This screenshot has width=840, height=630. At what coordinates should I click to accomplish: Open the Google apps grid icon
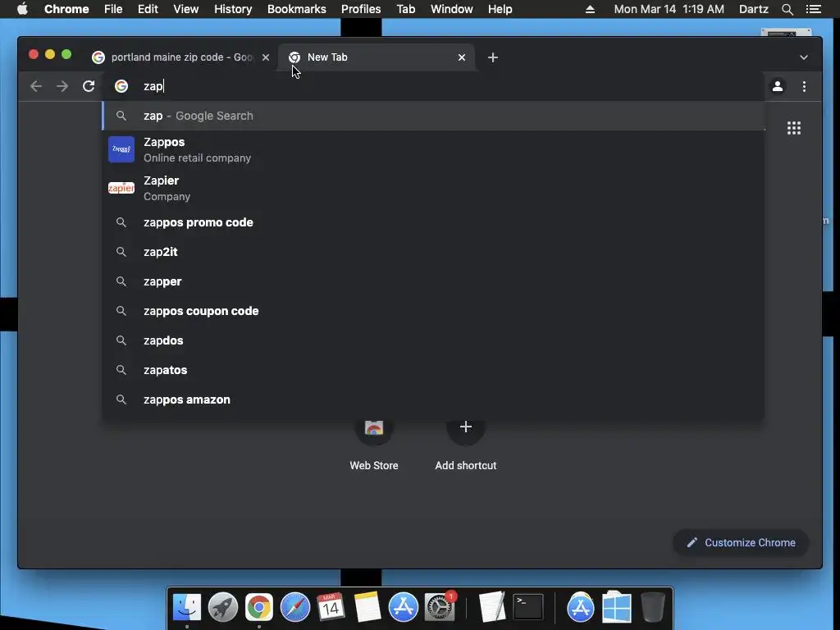(794, 128)
